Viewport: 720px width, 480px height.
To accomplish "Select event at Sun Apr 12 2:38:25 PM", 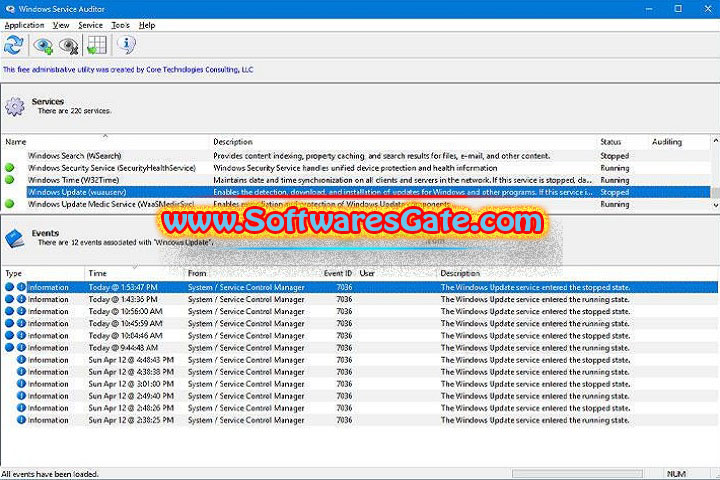I will tap(360, 420).
